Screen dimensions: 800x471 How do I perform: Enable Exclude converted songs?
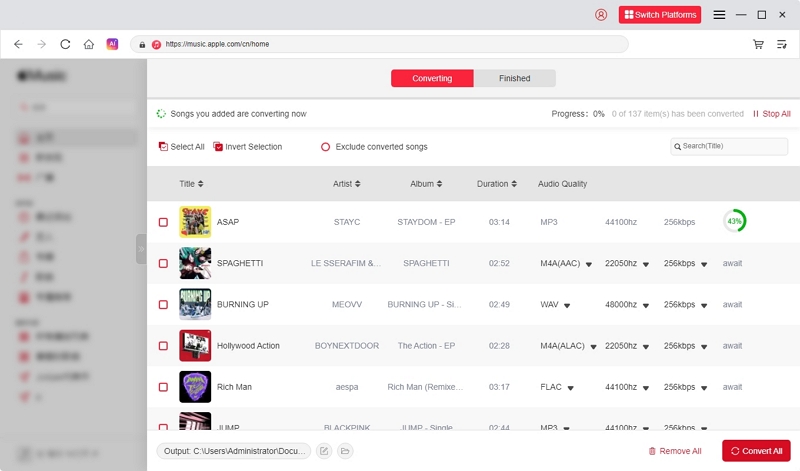coord(326,147)
